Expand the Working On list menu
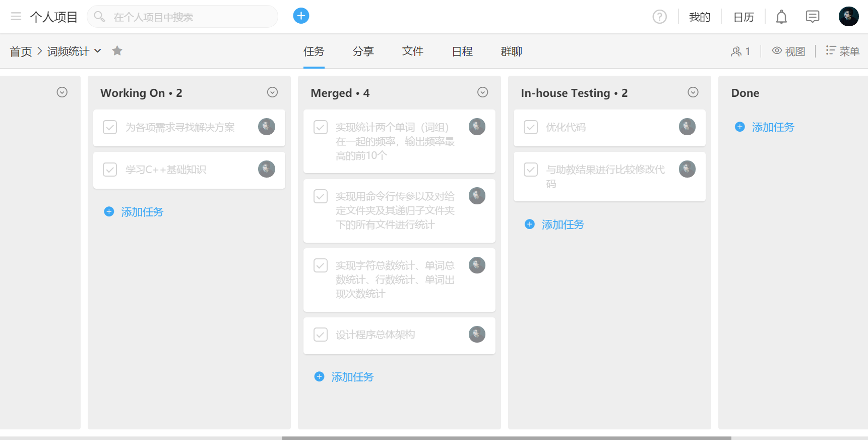This screenshot has height=440, width=868. (272, 92)
